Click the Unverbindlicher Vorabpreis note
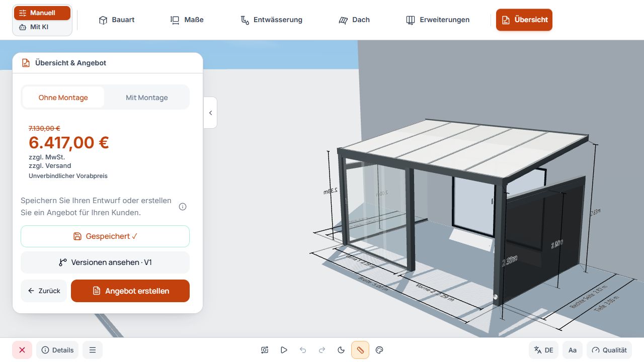This screenshot has height=362, width=644. [x=68, y=176]
